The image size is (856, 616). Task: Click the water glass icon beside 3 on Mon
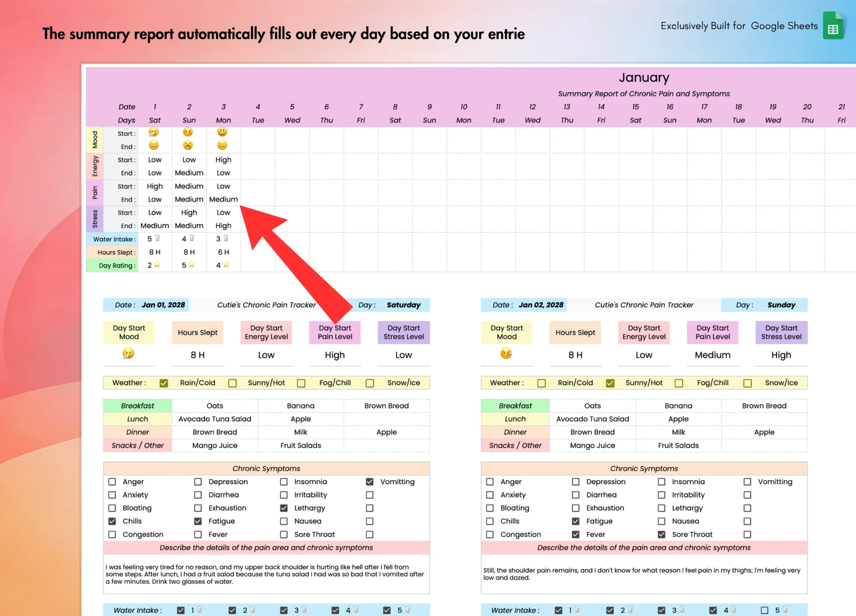pos(226,238)
